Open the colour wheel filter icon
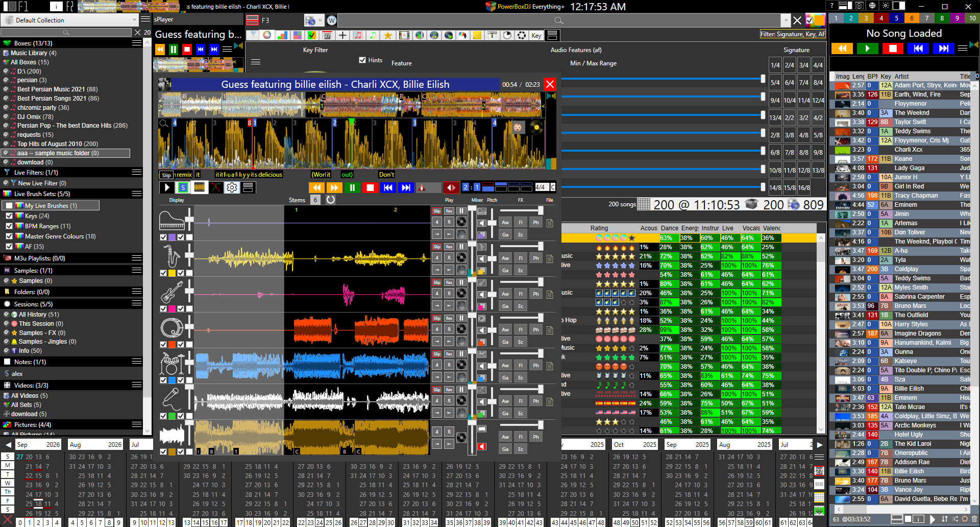980x527 pixels. click(x=267, y=35)
